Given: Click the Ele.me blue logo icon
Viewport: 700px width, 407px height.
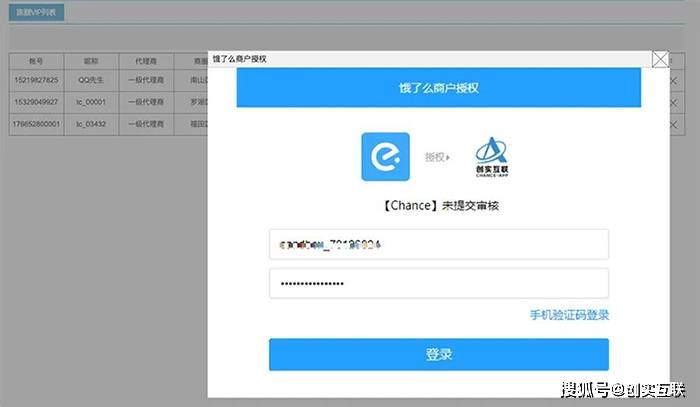Looking at the screenshot, I should [x=386, y=157].
